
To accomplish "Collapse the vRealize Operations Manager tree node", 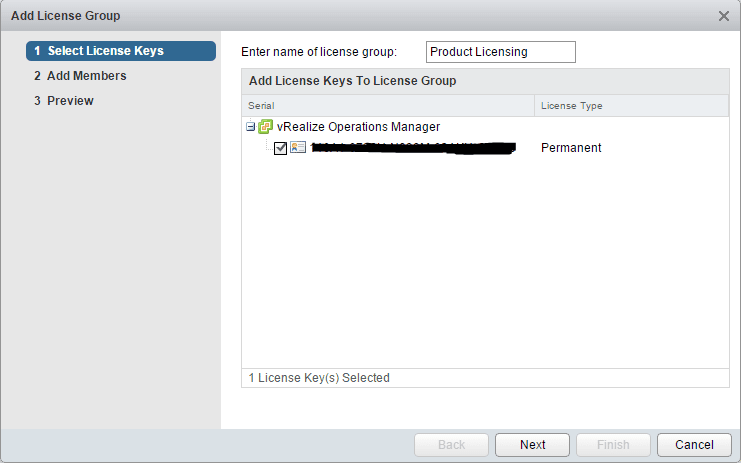I will [250, 127].
